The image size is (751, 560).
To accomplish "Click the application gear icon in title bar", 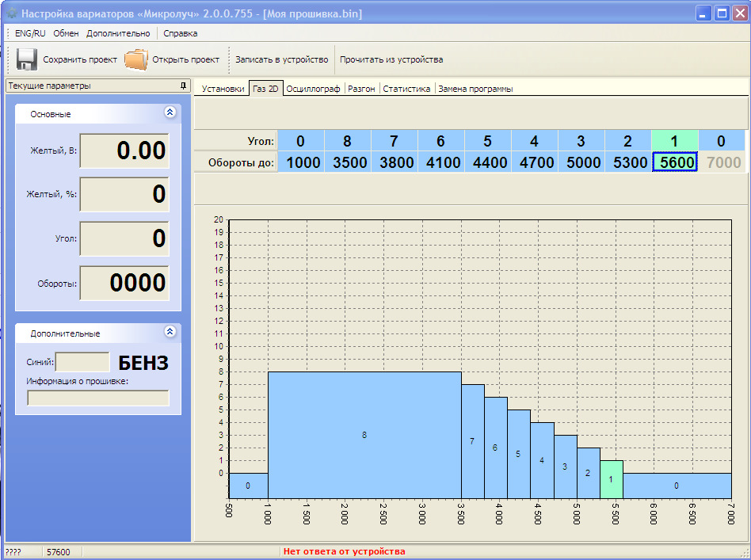I will click(10, 13).
